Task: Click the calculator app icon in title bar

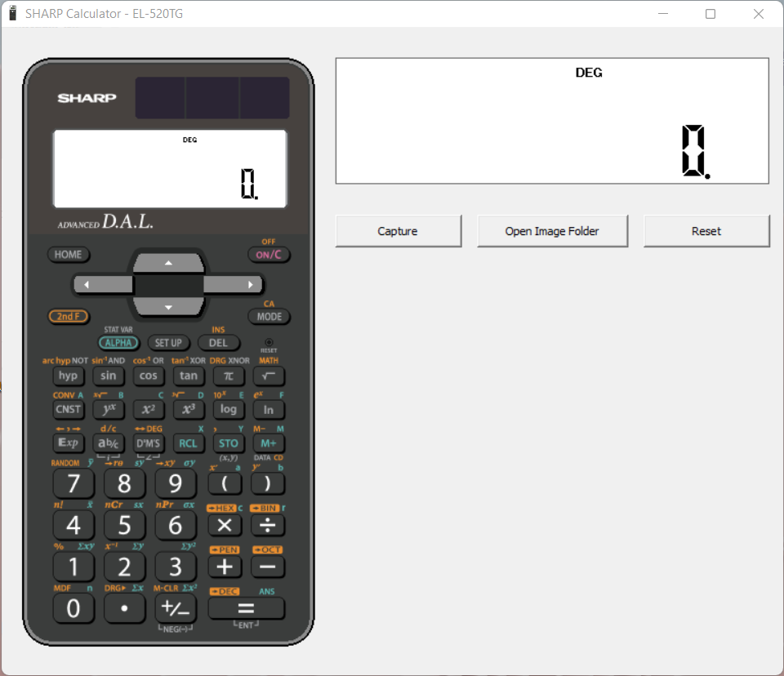Action: pos(14,14)
